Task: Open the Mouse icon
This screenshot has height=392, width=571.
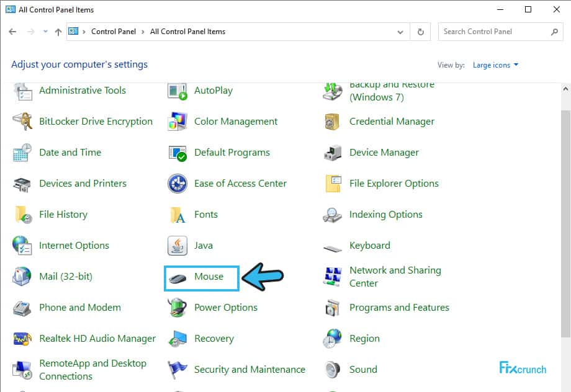Action: (x=178, y=278)
